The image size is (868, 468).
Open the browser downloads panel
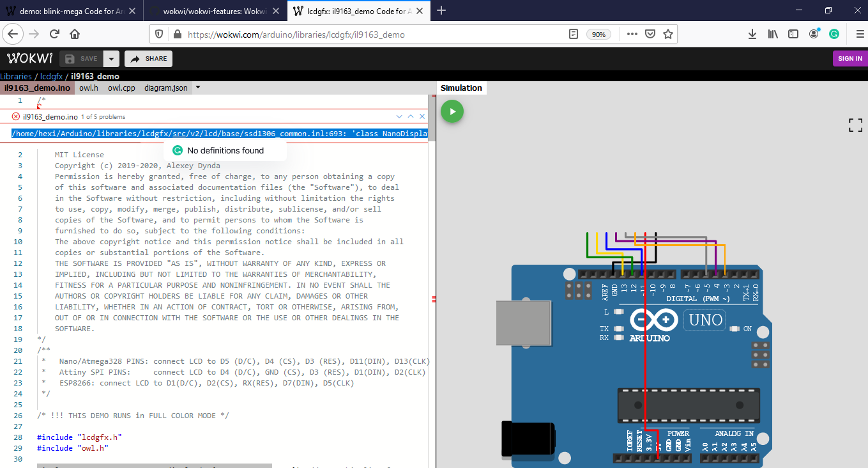coord(752,34)
